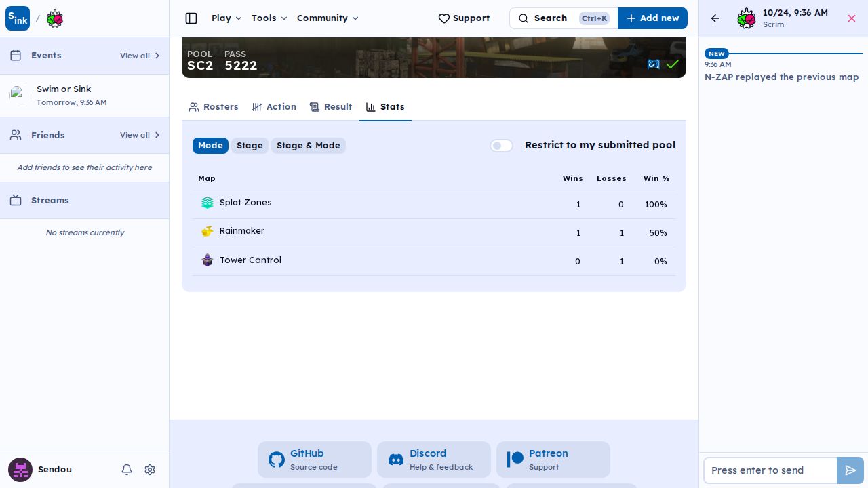Image resolution: width=868 pixels, height=488 pixels.
Task: Click the Streams section header
Action: click(x=85, y=201)
